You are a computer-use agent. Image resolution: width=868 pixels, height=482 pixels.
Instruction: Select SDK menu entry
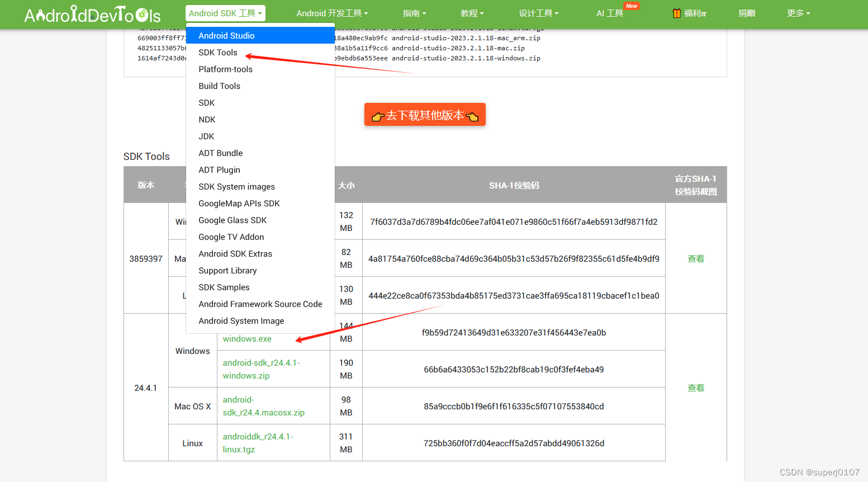(260, 102)
